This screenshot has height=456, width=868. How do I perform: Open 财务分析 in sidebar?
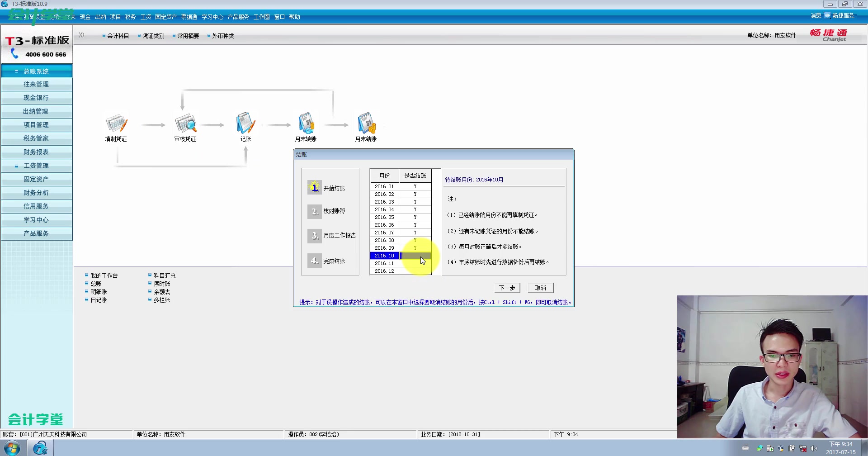[x=37, y=193]
